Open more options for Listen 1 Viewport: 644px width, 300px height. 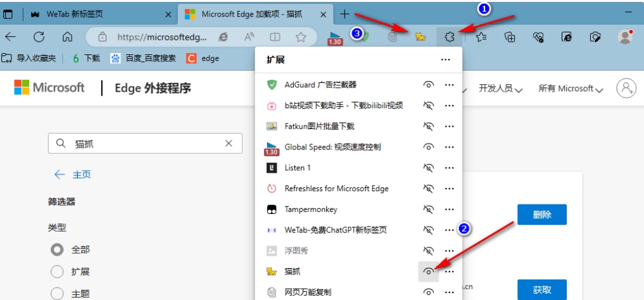point(449,168)
